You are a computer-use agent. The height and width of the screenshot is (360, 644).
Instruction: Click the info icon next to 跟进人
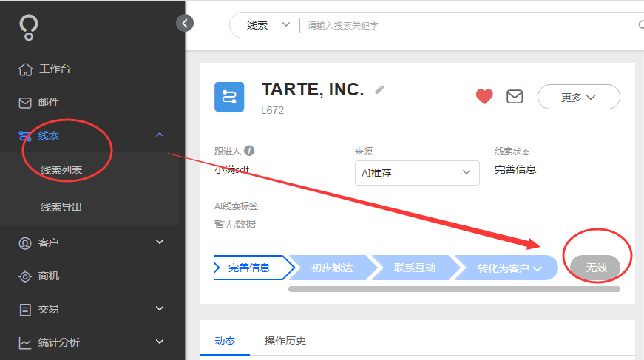click(249, 151)
